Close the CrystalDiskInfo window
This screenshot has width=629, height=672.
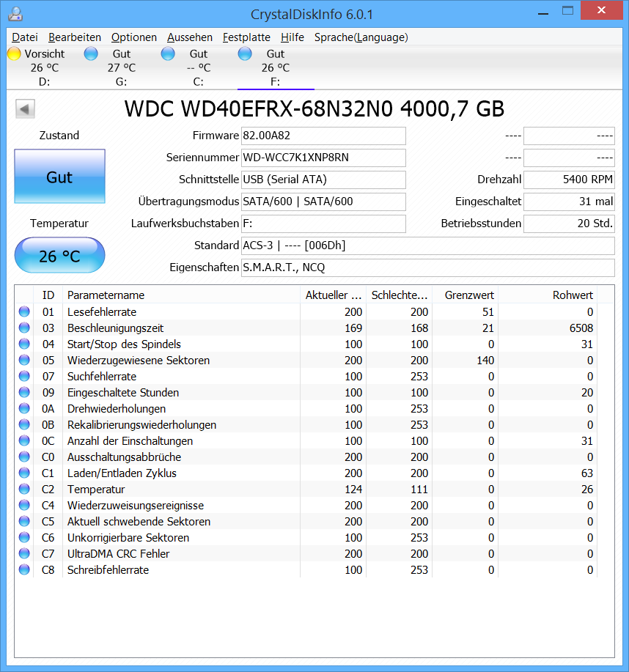[x=602, y=10]
